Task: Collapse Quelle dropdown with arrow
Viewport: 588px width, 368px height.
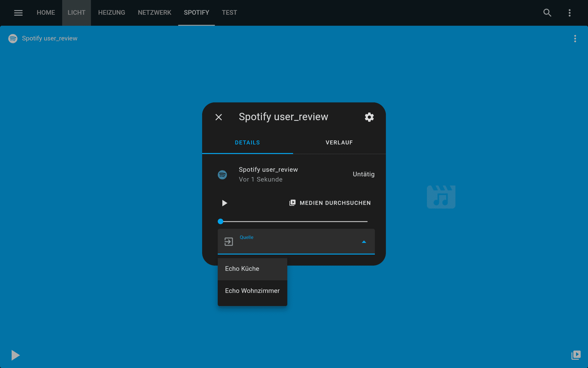Action: point(364,242)
